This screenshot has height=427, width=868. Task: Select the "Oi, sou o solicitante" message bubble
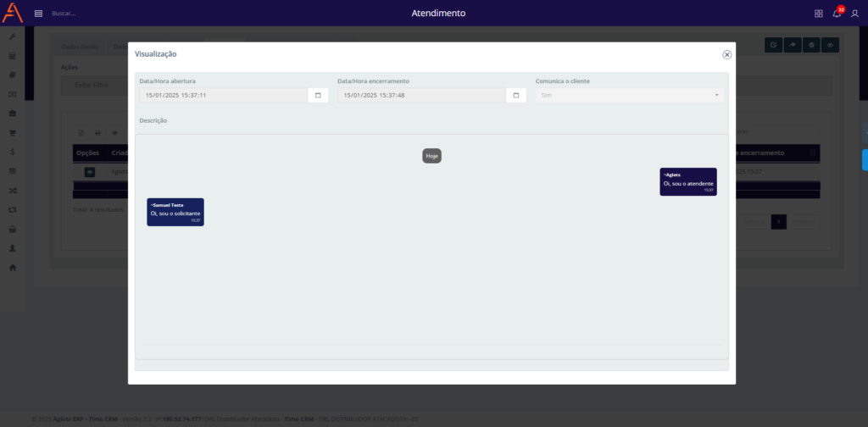pyautogui.click(x=175, y=212)
